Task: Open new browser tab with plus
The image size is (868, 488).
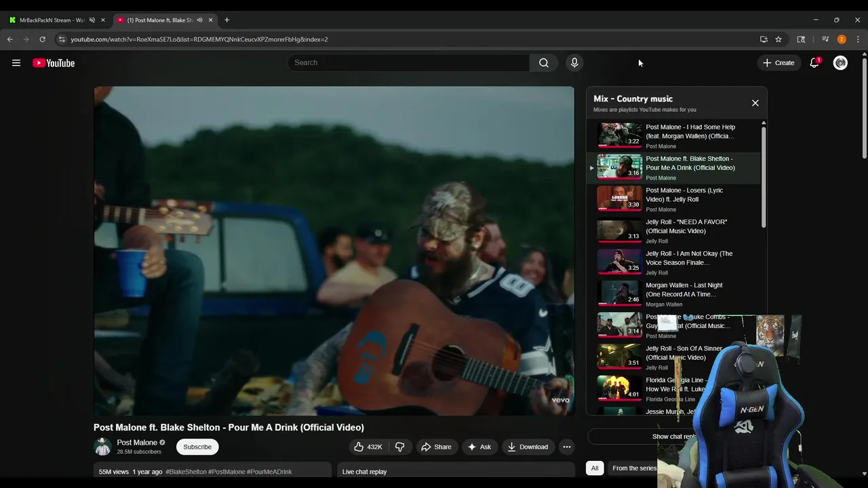Action: [x=226, y=20]
